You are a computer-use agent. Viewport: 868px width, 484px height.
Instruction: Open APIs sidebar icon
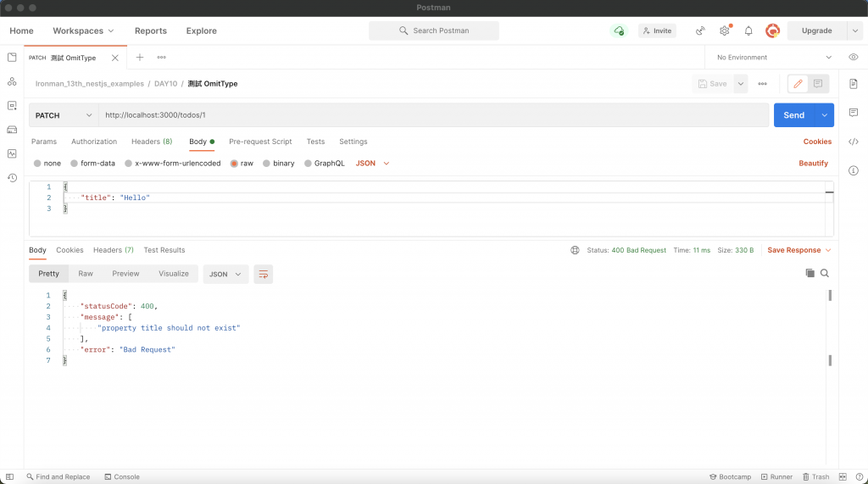pyautogui.click(x=12, y=81)
